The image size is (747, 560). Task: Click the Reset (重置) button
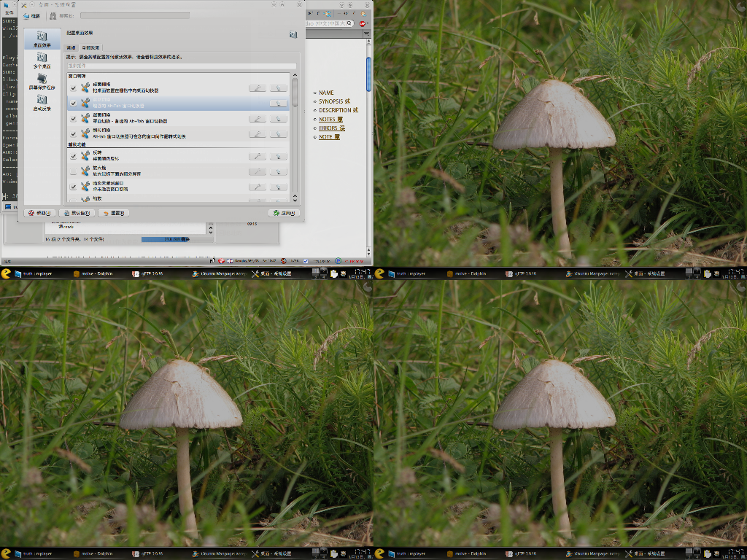114,213
